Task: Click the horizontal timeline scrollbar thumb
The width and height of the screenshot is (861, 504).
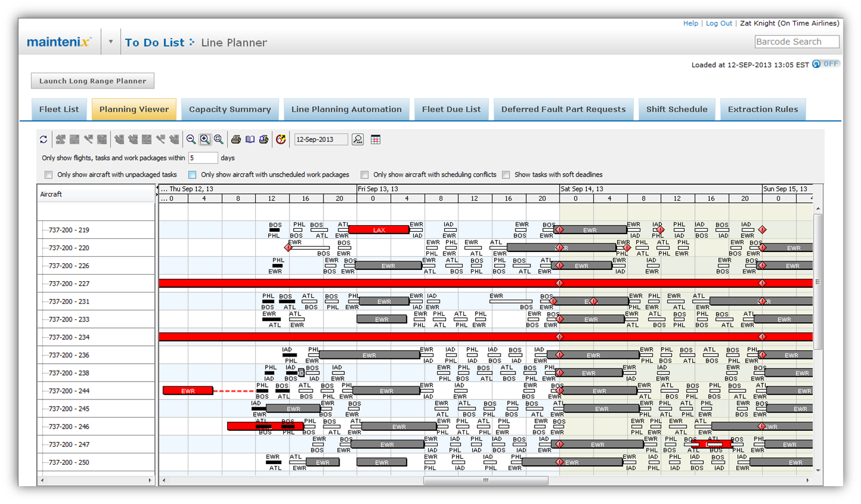Action: [x=485, y=480]
